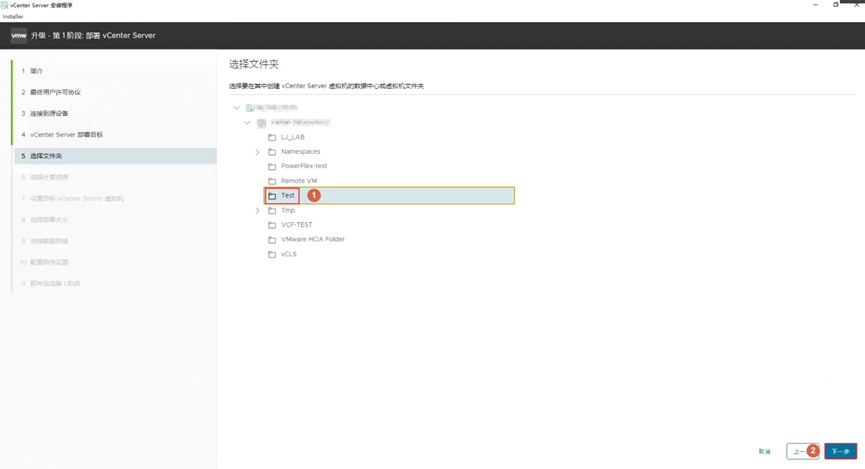Click the vCLS folder icon
865x469 pixels.
click(x=272, y=254)
